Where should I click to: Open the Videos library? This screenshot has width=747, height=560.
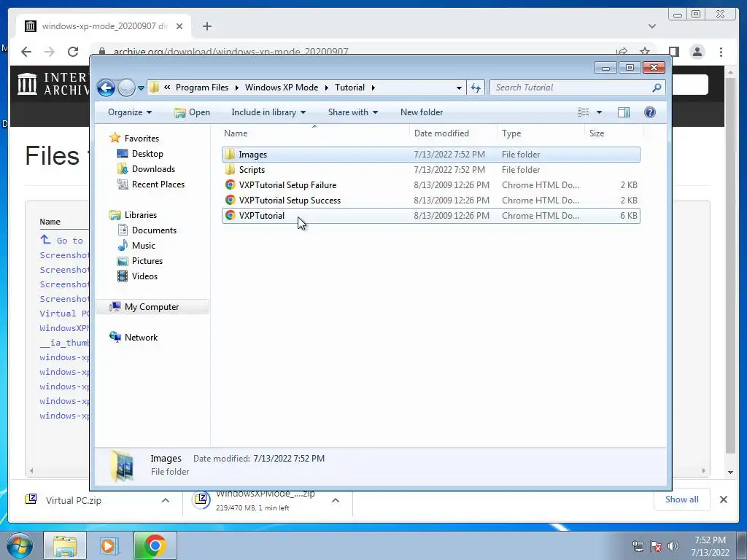pyautogui.click(x=144, y=276)
